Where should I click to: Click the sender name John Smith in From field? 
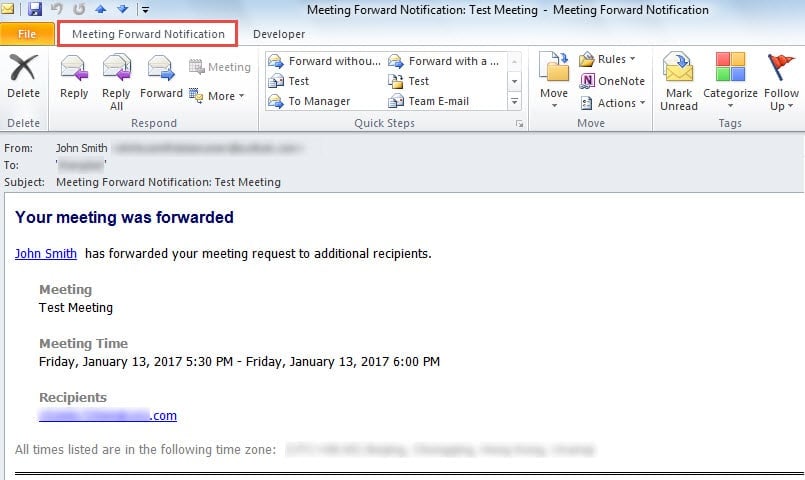coord(82,148)
